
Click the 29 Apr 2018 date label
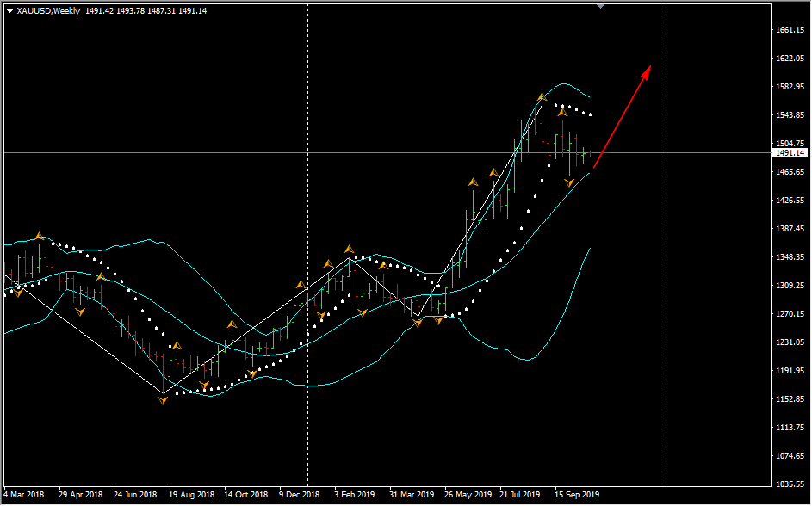[x=81, y=495]
